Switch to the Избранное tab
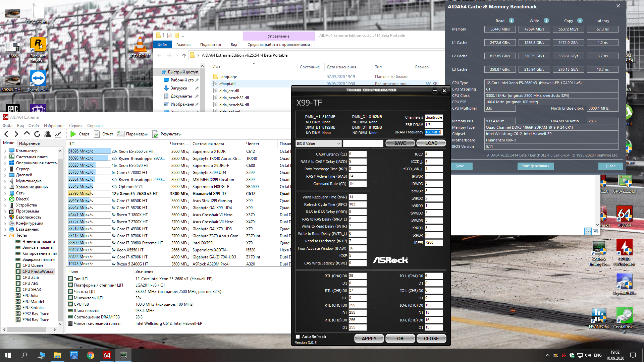Viewport: 644px width, 362px height. pos(29,143)
